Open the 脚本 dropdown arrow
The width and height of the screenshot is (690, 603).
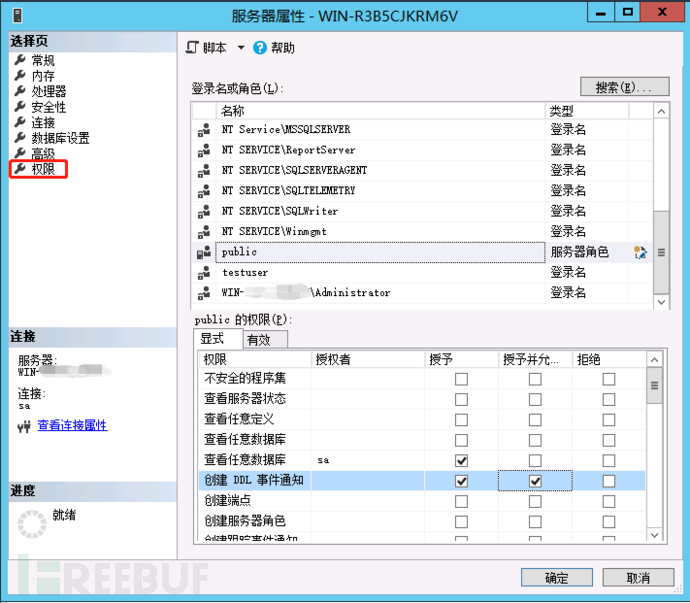point(241,48)
